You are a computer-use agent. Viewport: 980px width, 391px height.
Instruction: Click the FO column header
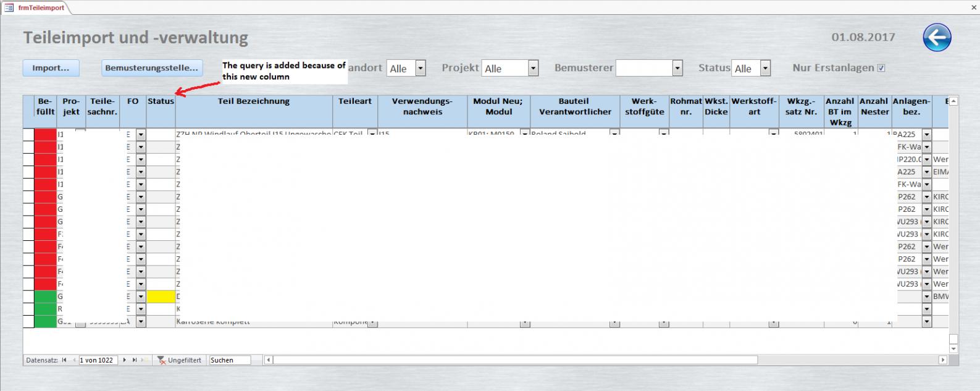pos(133,112)
